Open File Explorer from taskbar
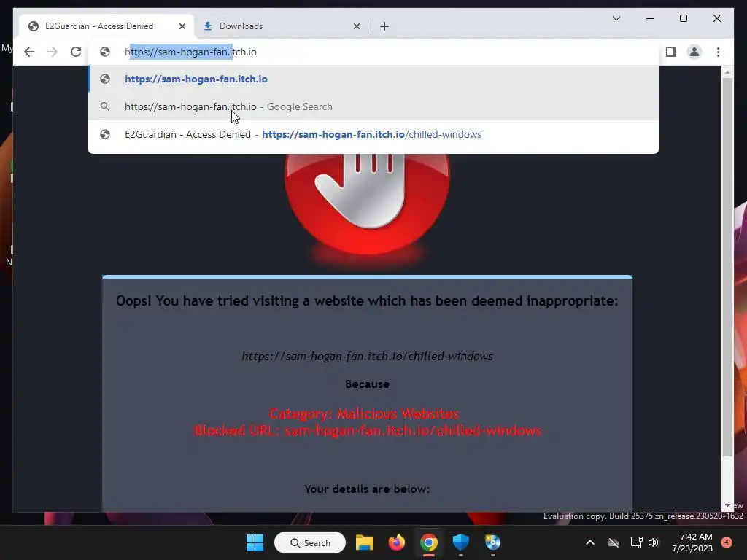Image resolution: width=747 pixels, height=560 pixels. coord(365,542)
